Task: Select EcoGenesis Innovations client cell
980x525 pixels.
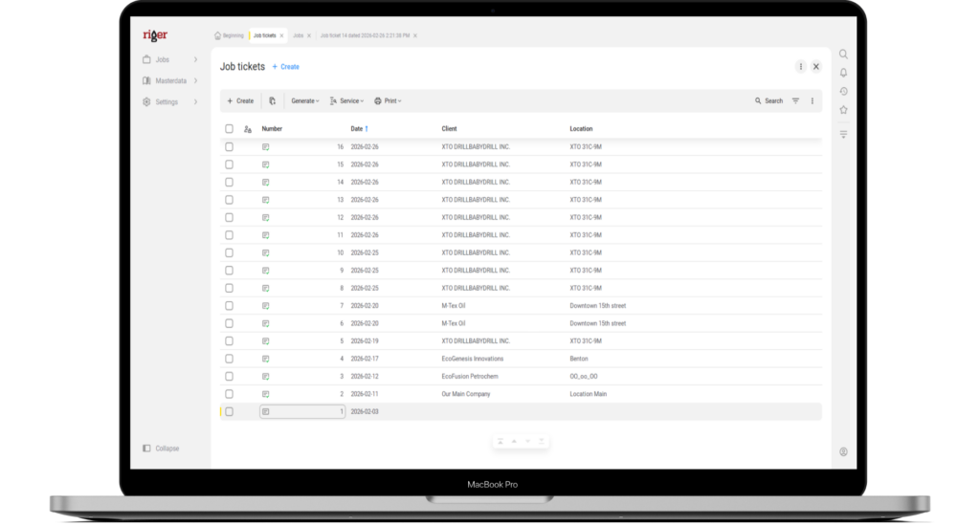Action: (x=472, y=359)
